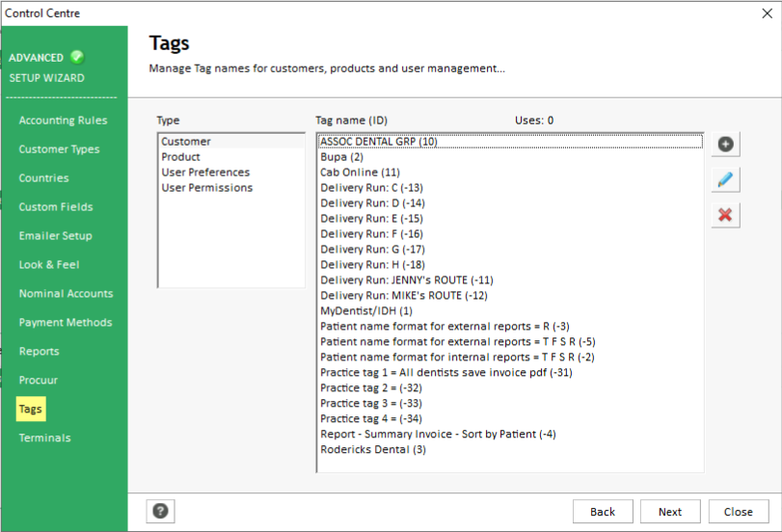Click the Next button

click(x=670, y=512)
